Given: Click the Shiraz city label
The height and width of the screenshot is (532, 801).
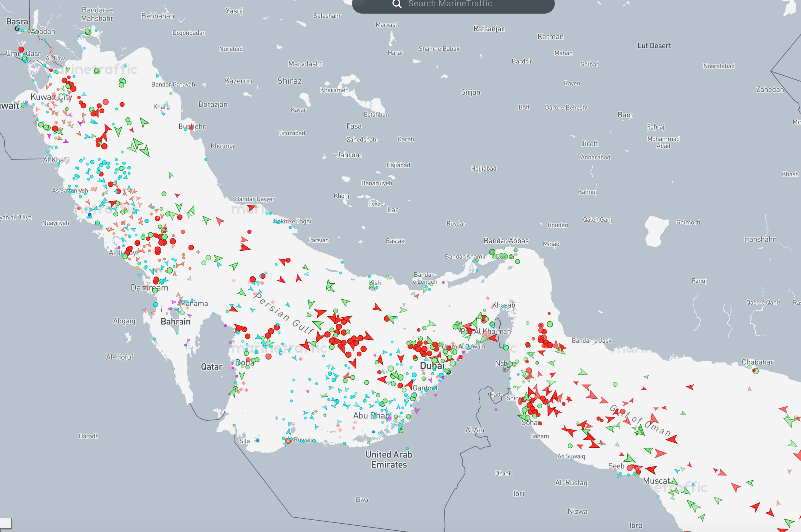Looking at the screenshot, I should 289,81.
